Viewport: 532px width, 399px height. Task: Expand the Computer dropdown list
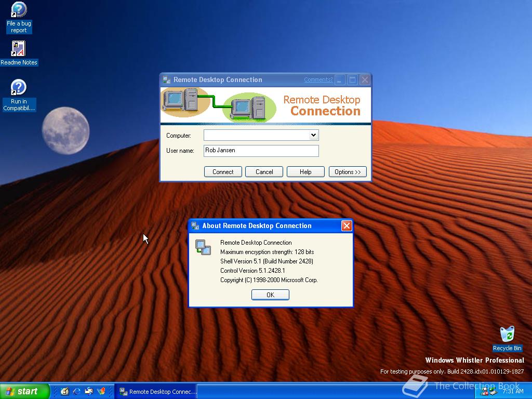[313, 135]
